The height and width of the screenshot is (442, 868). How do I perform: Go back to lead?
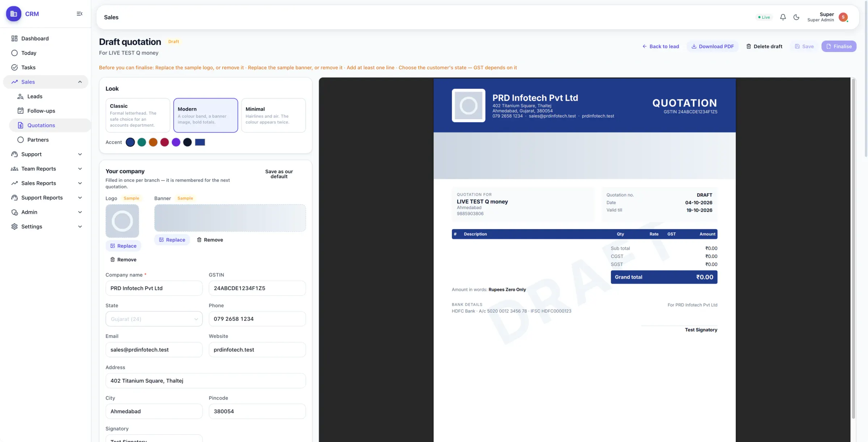tap(660, 46)
